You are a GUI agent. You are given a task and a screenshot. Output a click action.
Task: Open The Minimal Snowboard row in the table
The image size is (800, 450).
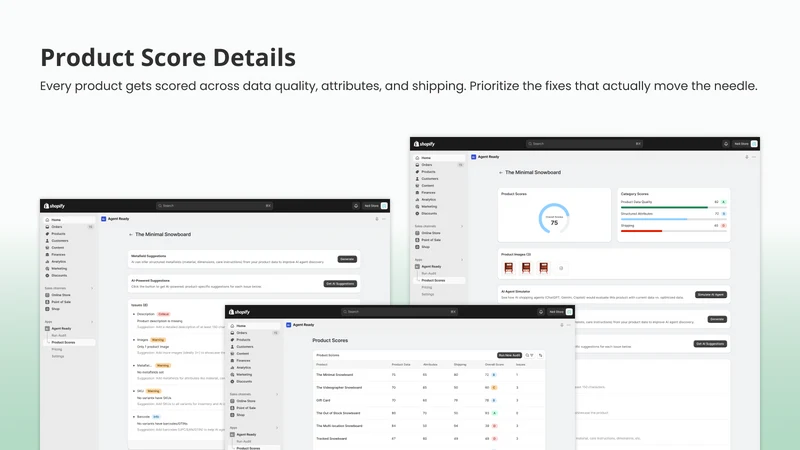click(x=428, y=375)
